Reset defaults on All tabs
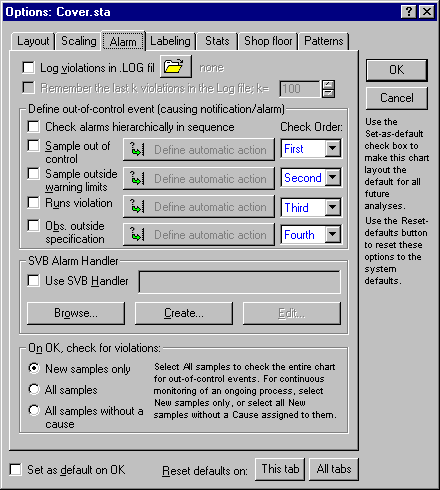The image size is (440, 490). pyautogui.click(x=334, y=469)
